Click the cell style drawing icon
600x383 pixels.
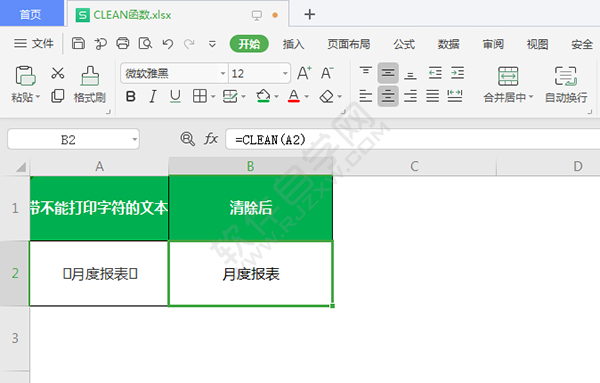[x=230, y=96]
